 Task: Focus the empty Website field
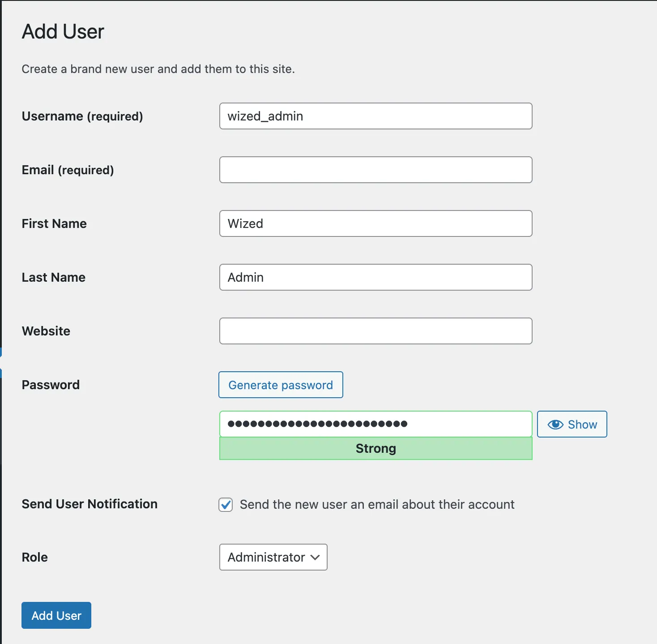tap(375, 331)
